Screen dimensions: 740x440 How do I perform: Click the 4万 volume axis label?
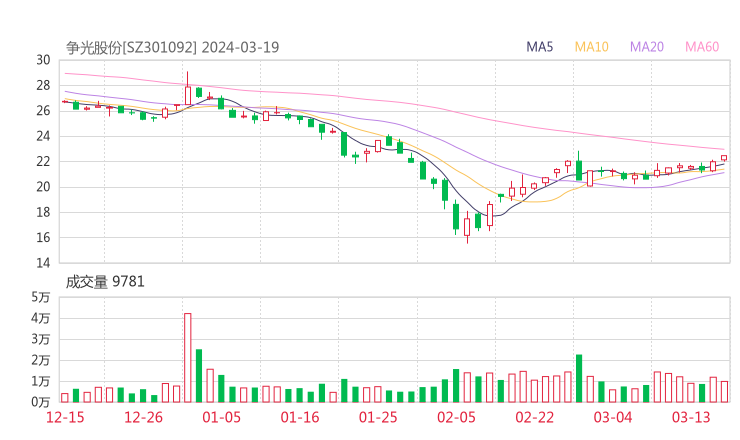tap(41, 318)
